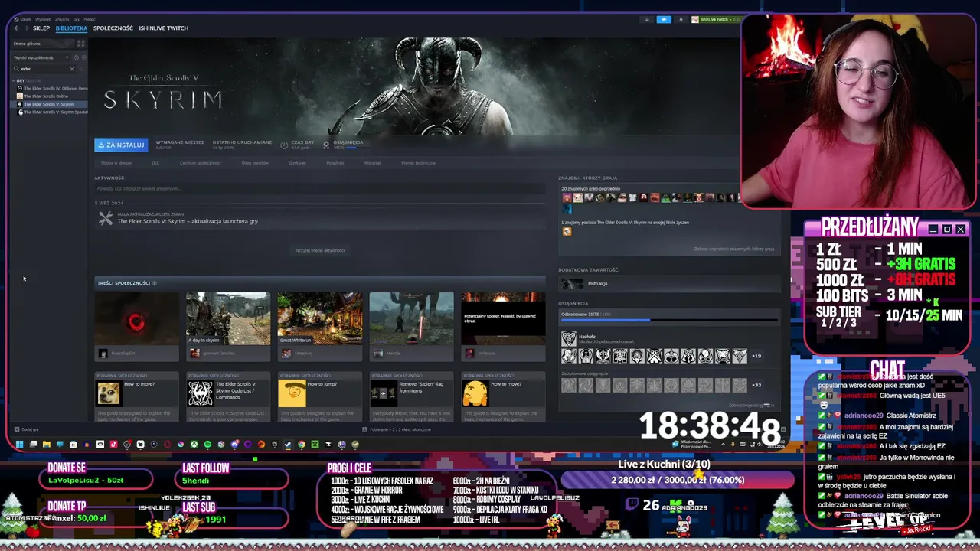Viewport: 980px width, 551px height.
Task: Clear the 'elder' search field
Action: click(72, 69)
